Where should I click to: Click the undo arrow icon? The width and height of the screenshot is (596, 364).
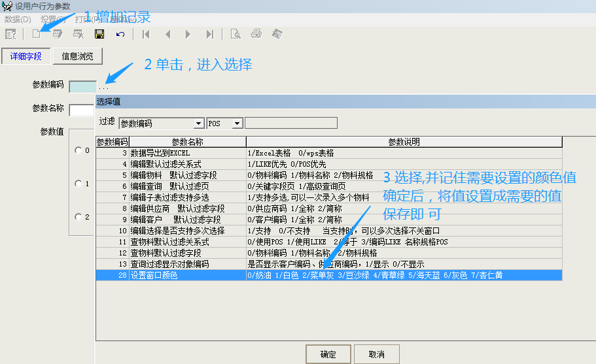coord(120,34)
